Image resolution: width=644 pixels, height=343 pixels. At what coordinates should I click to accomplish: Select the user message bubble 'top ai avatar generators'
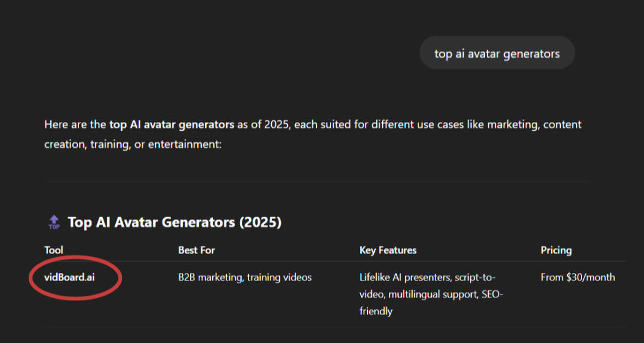click(497, 53)
